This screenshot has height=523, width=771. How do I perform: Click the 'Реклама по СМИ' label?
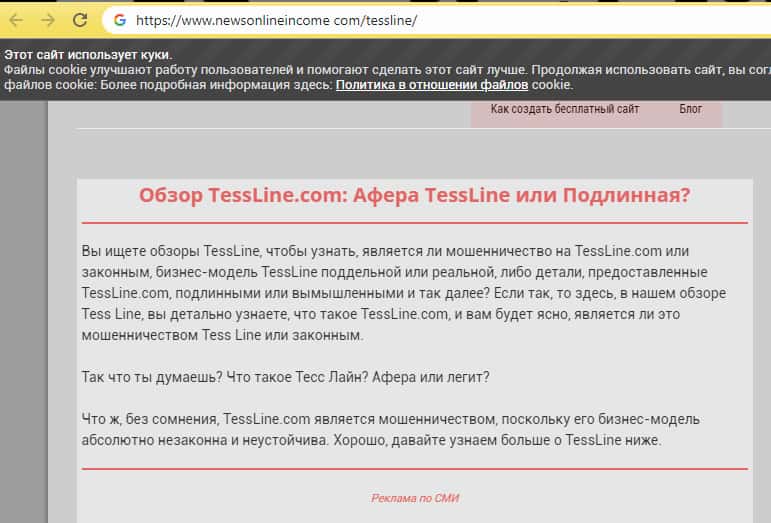coord(415,498)
